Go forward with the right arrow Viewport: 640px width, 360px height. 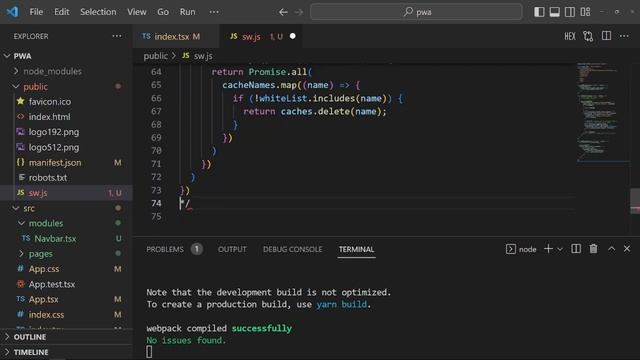[299, 12]
